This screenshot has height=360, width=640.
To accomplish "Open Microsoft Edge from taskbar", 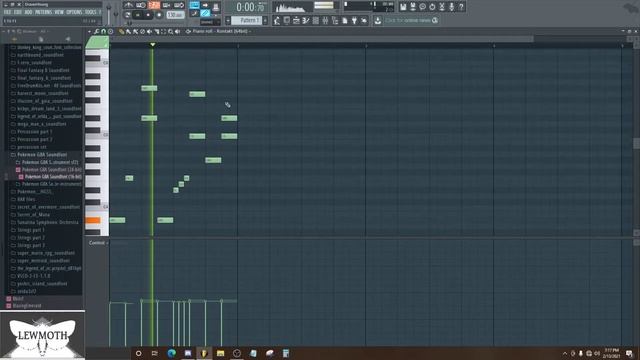I will point(171,353).
